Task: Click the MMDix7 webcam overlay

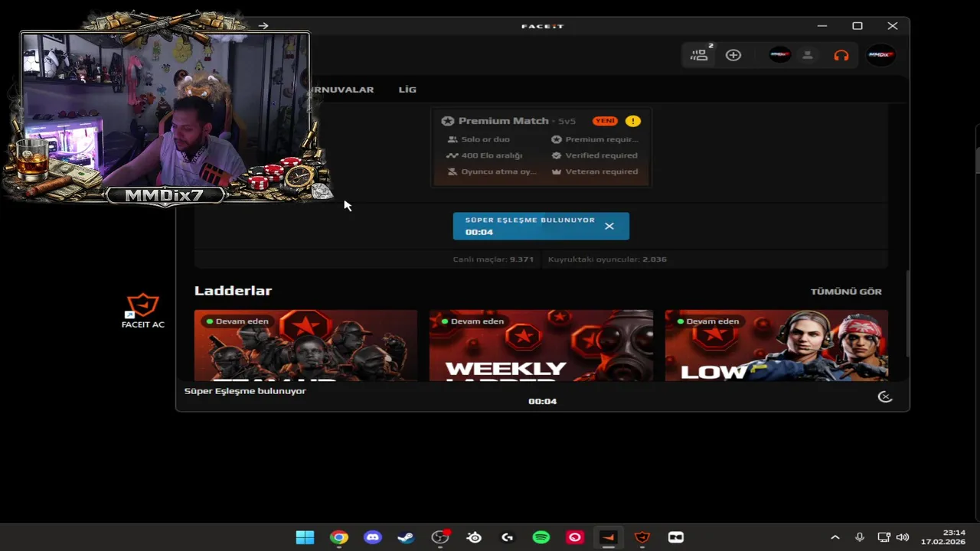Action: pos(165,111)
